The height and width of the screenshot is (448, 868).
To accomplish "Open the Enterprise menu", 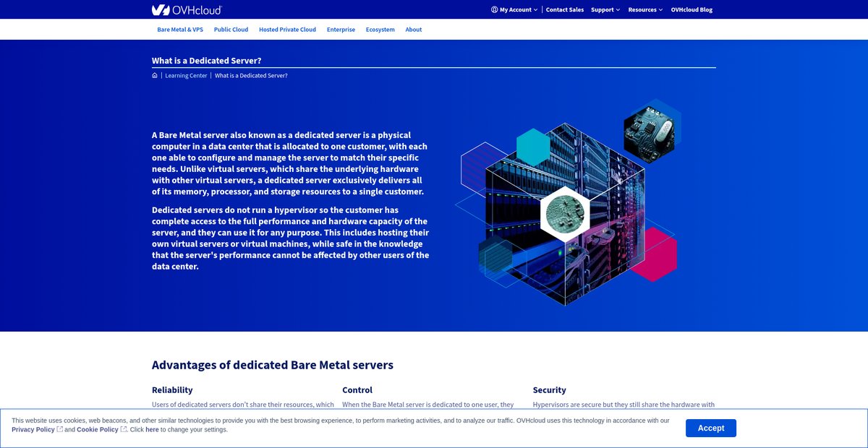I will tap(341, 30).
